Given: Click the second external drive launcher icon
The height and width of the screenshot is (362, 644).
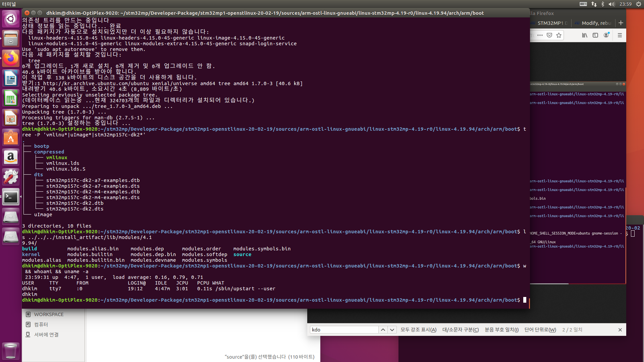Looking at the screenshot, I should (x=11, y=236).
